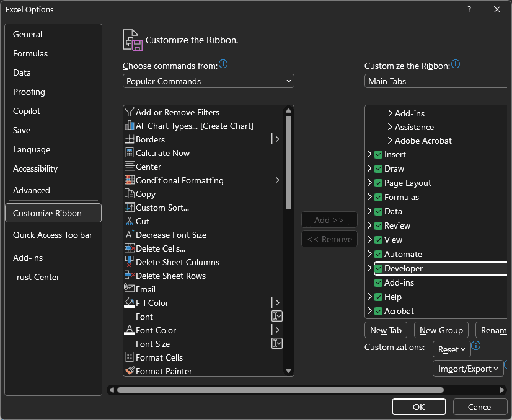The width and height of the screenshot is (512, 420).
Task: Click the New Tab button
Action: pos(386,330)
